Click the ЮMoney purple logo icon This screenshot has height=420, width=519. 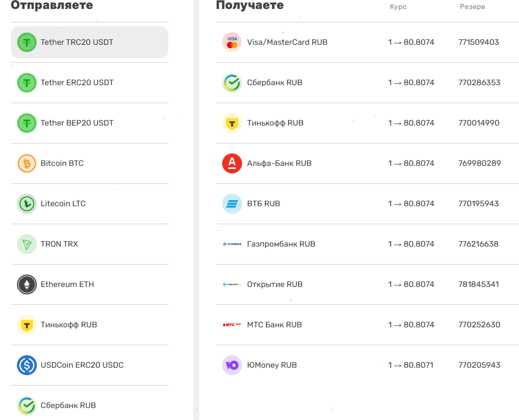[x=232, y=365]
